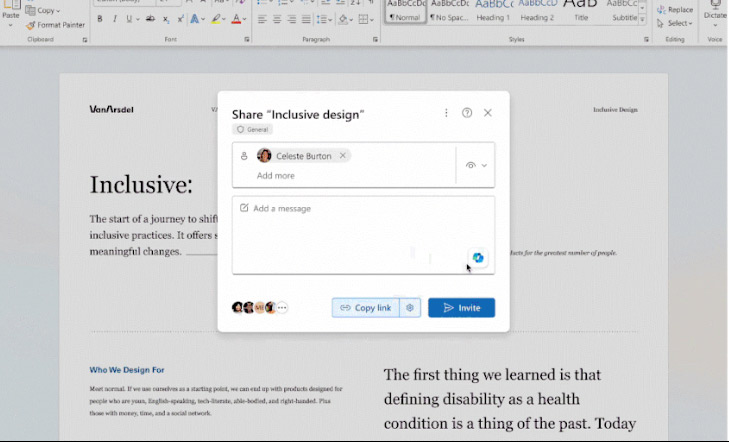Expand the Select dropdown in Editing
The image size is (729, 442).
(x=680, y=23)
